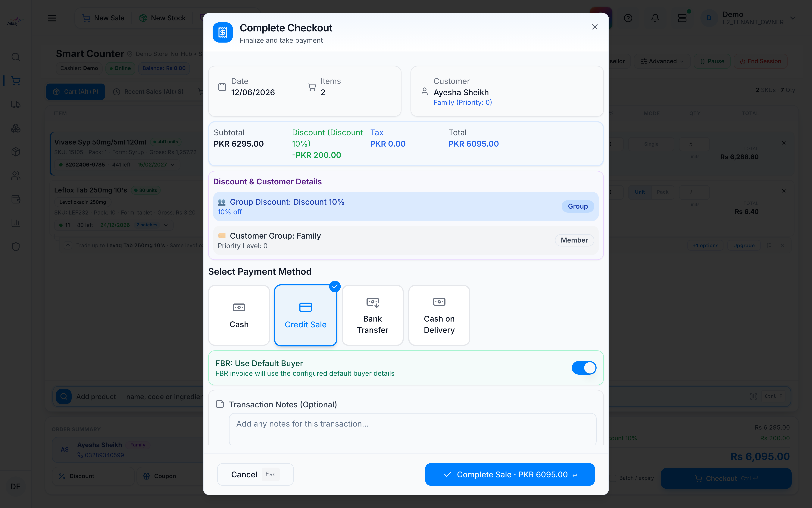Open New Stock from the top bar
Viewport: 812px width, 508px height.
(162, 18)
